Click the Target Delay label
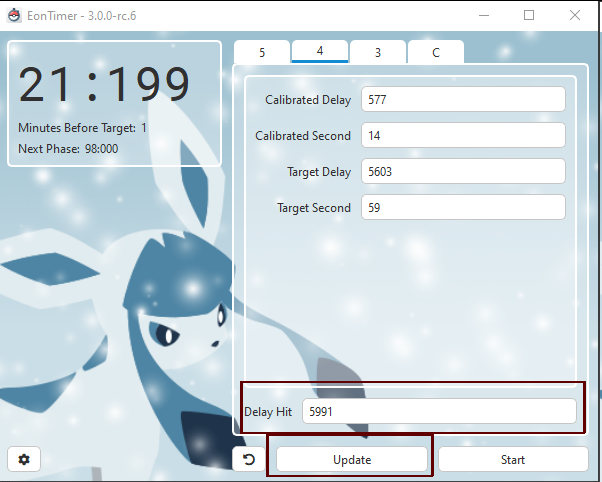602x482 pixels. point(319,172)
